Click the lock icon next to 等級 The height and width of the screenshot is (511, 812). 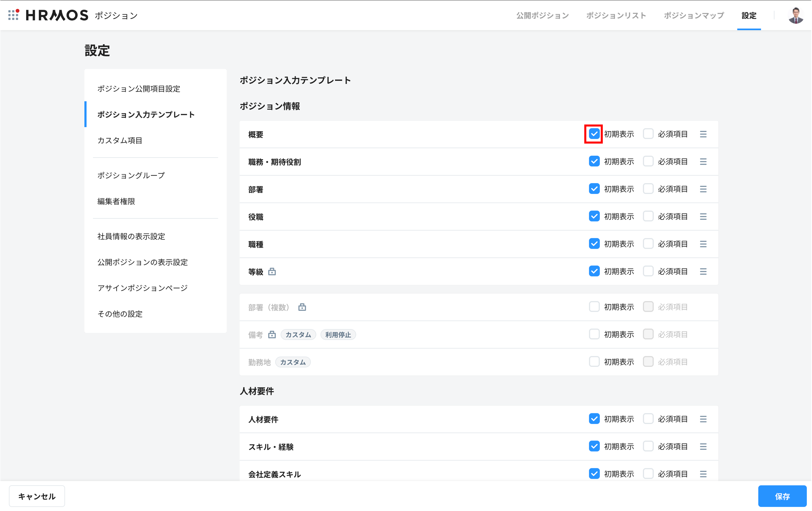(272, 271)
